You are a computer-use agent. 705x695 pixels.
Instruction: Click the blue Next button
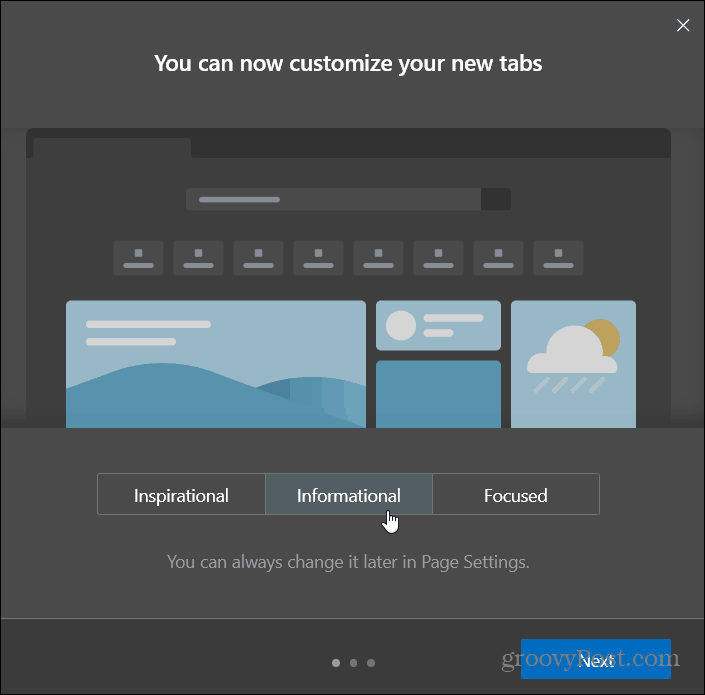coord(596,659)
